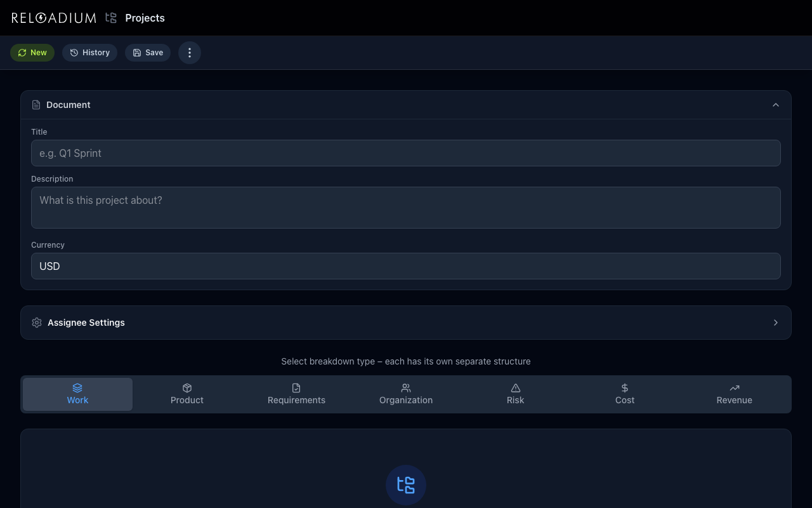Expand the Assignee Settings section
The image size is (812, 508).
click(775, 323)
